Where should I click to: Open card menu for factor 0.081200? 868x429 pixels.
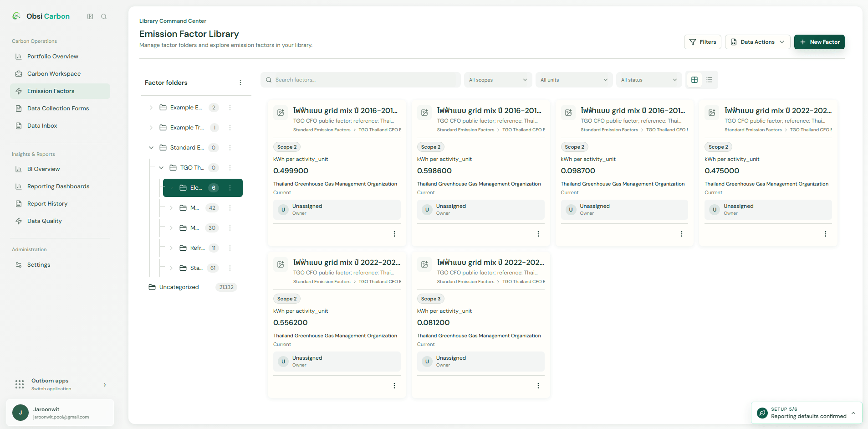tap(538, 386)
